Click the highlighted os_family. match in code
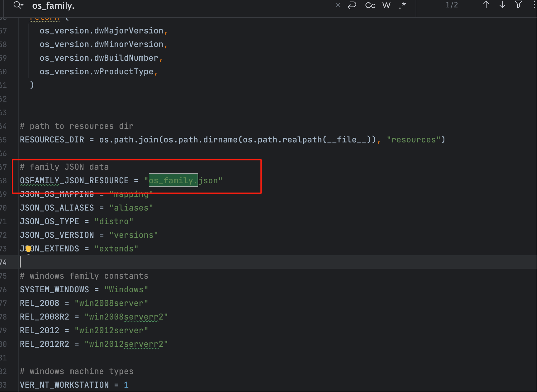 pos(173,181)
